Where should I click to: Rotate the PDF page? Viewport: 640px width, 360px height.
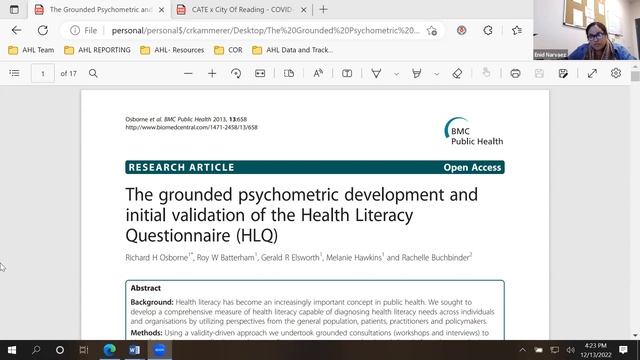[x=236, y=73]
